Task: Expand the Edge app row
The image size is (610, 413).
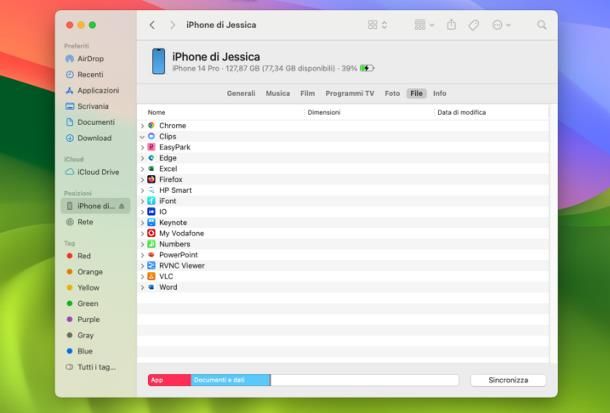Action: click(x=142, y=158)
